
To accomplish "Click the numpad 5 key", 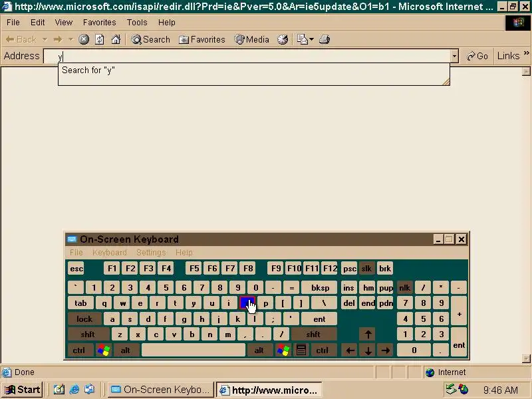I will [x=423, y=319].
